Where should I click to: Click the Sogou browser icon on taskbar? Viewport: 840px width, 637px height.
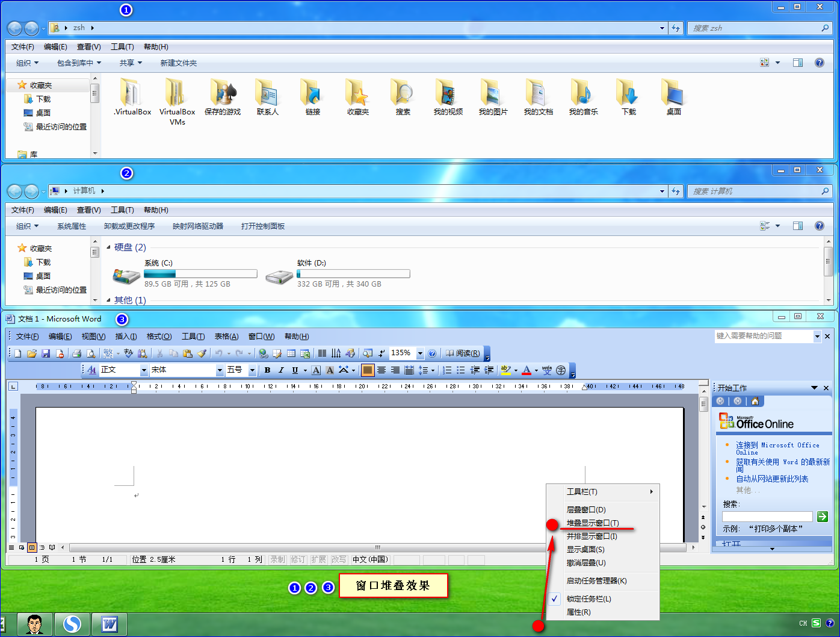[72, 624]
